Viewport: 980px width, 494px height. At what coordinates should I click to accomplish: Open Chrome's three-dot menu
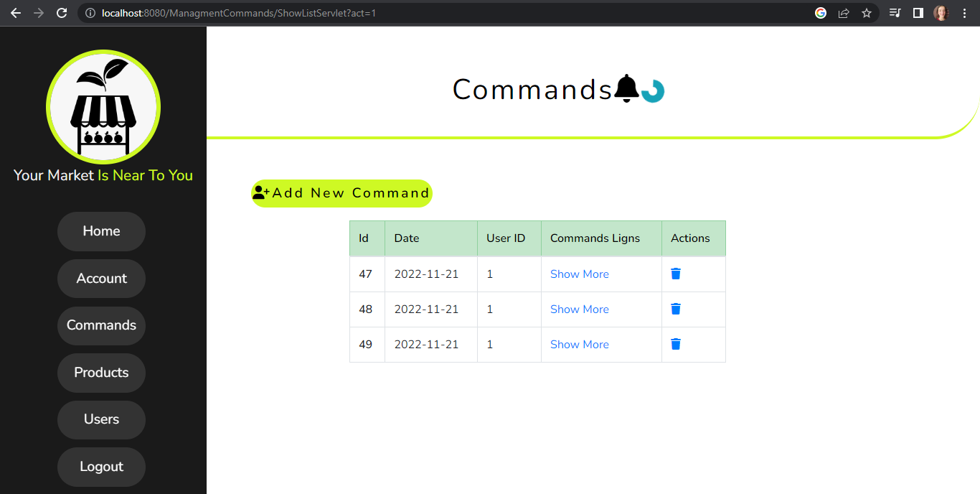964,12
